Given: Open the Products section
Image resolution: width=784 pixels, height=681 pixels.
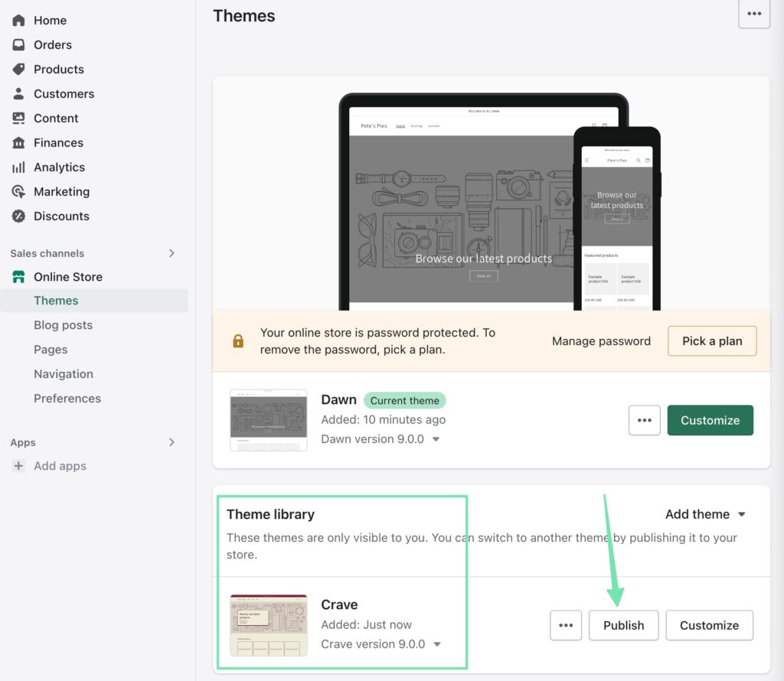Looking at the screenshot, I should coord(18,69).
